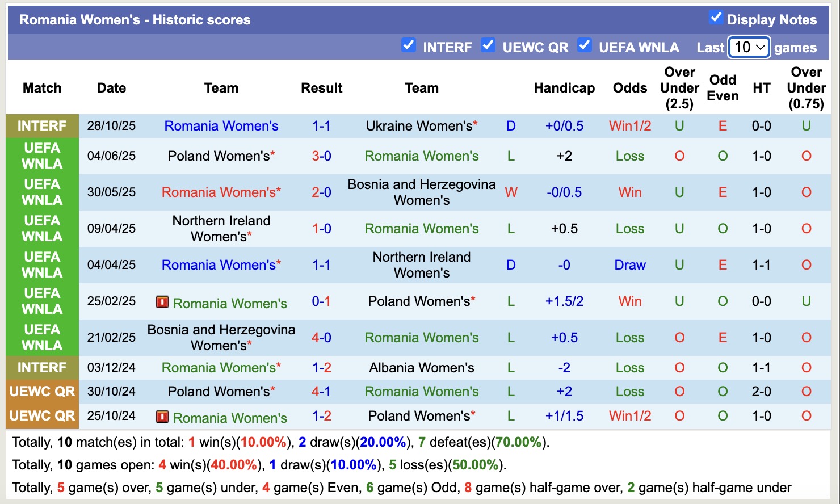This screenshot has height=504, width=840.
Task: Open the note icon beside Romania Women's on 25/10/24
Action: click(162, 417)
